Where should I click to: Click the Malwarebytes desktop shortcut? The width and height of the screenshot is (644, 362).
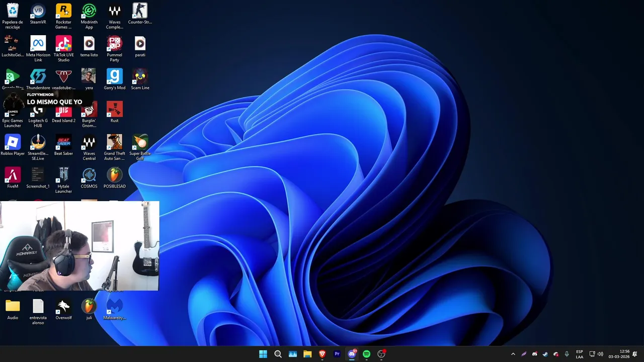115,309
